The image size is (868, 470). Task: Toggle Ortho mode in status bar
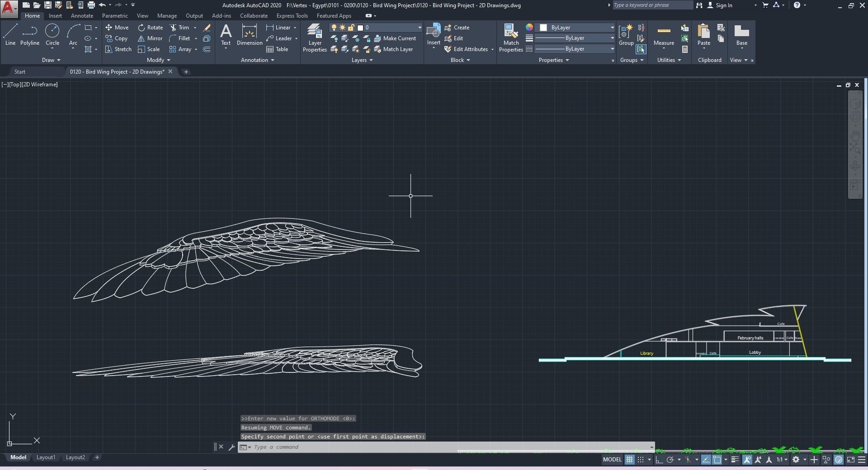(659, 460)
